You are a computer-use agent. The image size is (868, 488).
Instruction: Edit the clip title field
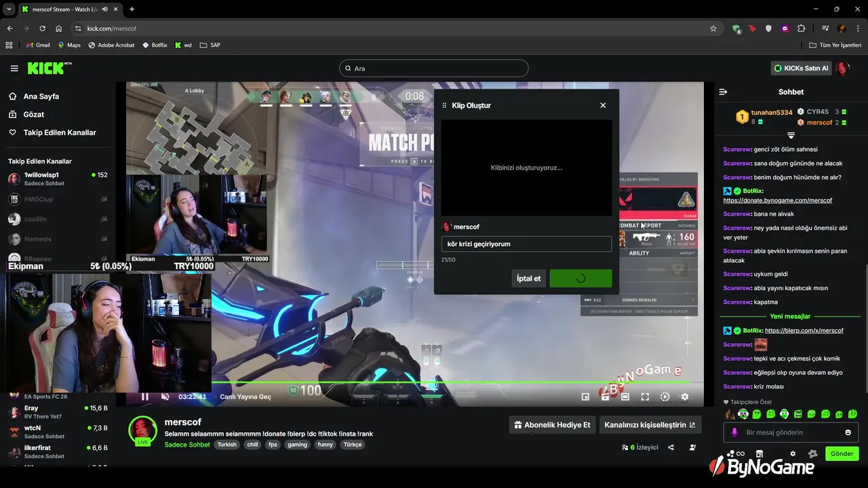click(x=526, y=244)
